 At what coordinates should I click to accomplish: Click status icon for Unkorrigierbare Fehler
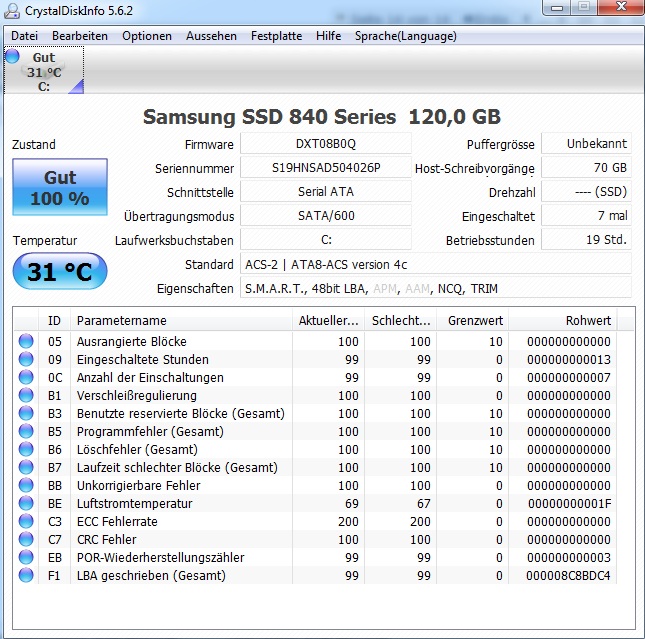26,485
